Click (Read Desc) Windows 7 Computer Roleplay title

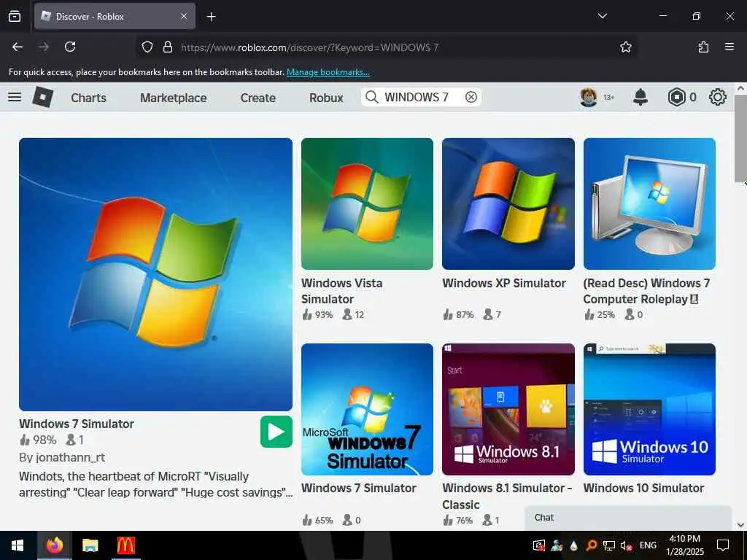(646, 291)
